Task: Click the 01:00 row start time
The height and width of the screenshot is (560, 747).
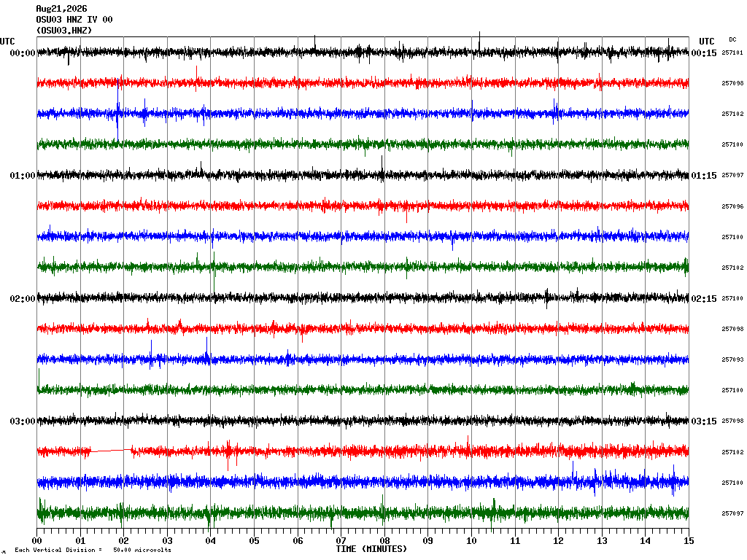Action: click(x=23, y=176)
